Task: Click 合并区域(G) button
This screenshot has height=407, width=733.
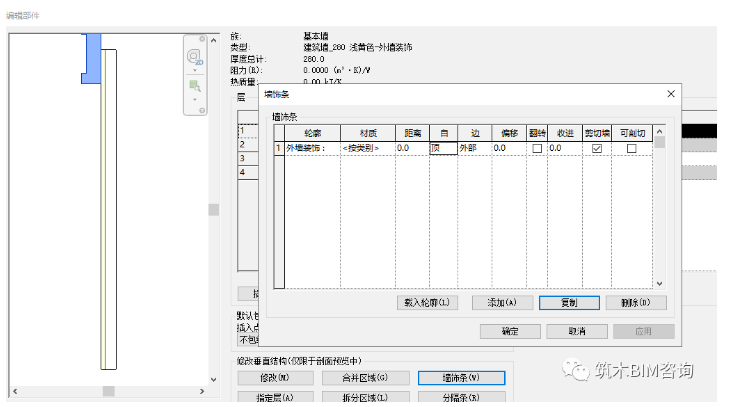Action: pos(366,378)
